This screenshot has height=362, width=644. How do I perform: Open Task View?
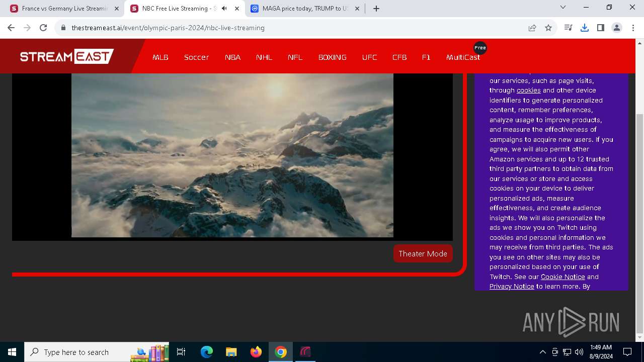181,352
